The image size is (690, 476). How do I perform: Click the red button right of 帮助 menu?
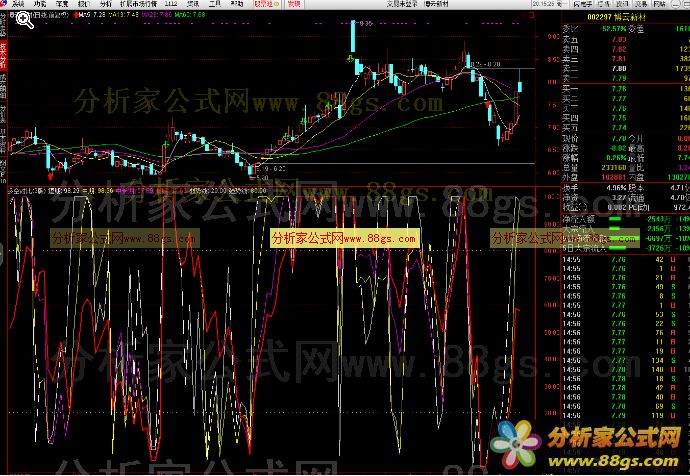[x=267, y=4]
